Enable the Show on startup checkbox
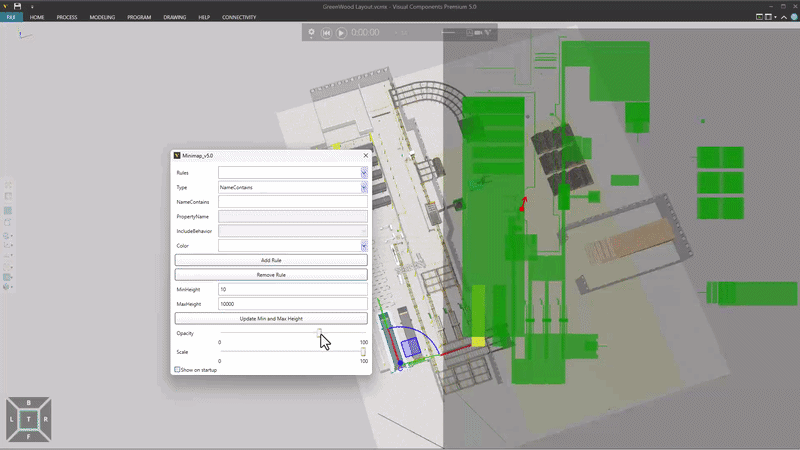The width and height of the screenshot is (800, 450). 178,369
